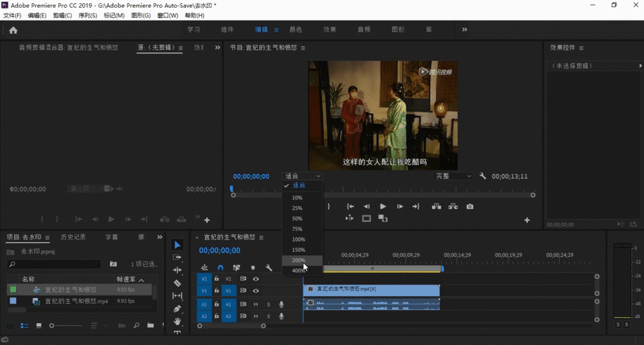This screenshot has width=644, height=345.
Task: Go to In point in program monitor
Action: click(350, 206)
